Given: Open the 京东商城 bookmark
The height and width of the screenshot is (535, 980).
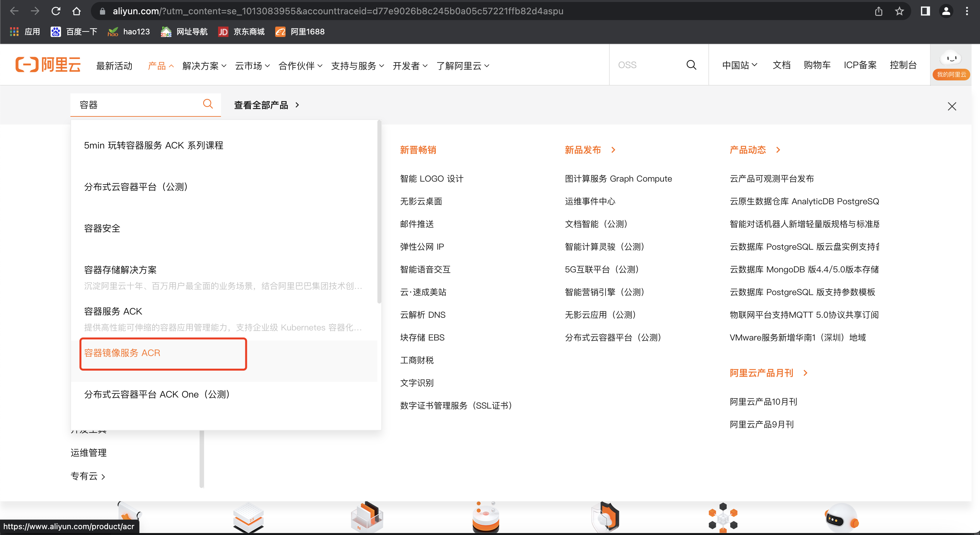Looking at the screenshot, I should [x=241, y=31].
